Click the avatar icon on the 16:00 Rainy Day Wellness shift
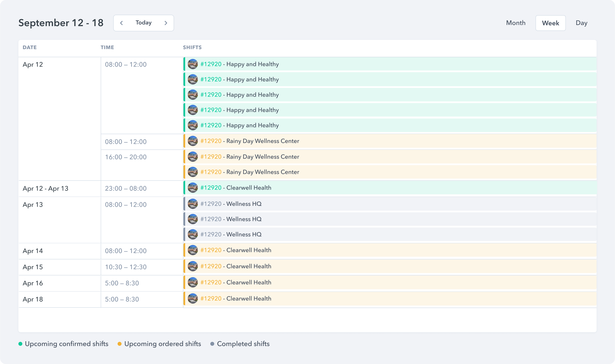615x364 pixels. pyautogui.click(x=193, y=156)
